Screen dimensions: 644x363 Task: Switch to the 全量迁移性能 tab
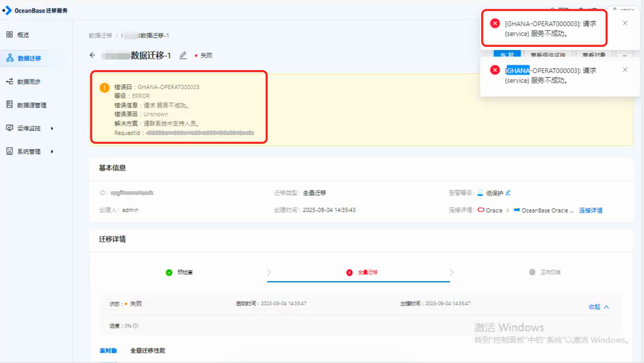(148, 351)
